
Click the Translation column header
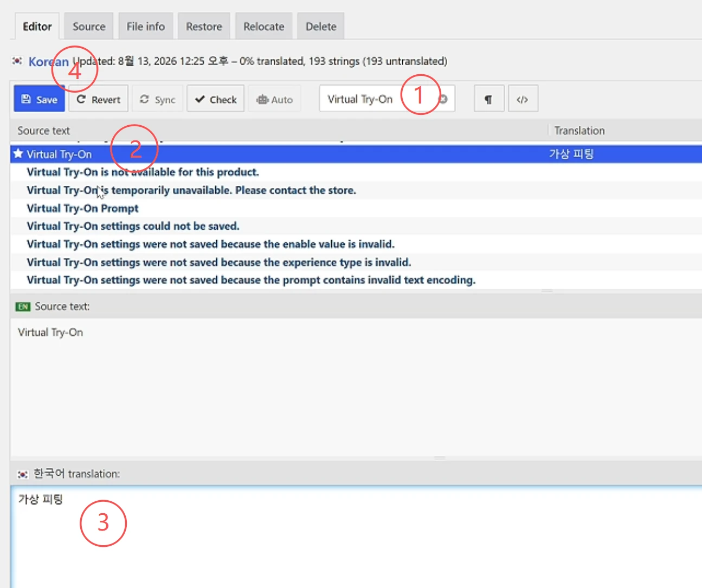(579, 131)
